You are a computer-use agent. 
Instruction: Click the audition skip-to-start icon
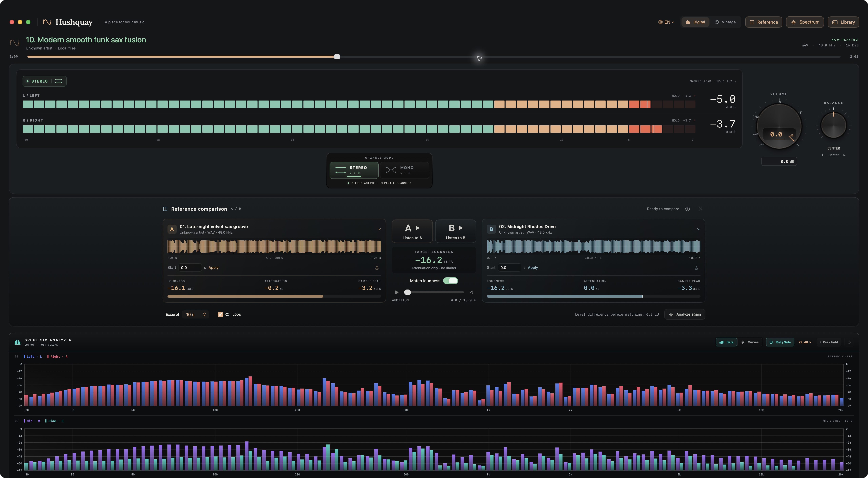pyautogui.click(x=471, y=292)
